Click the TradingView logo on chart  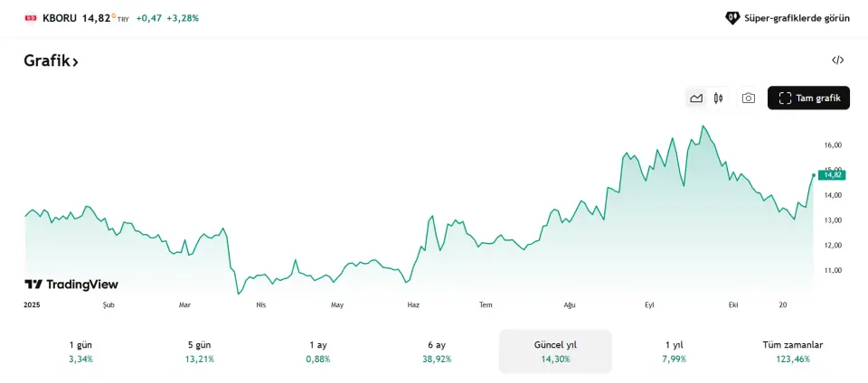(71, 285)
